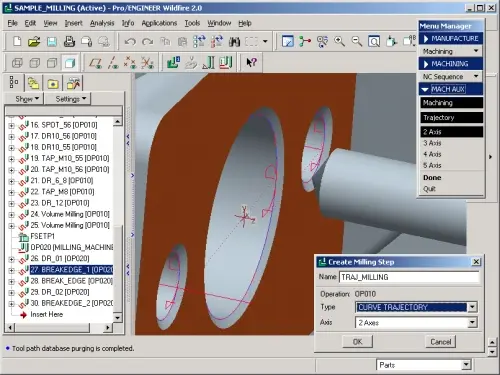Select the Hidden Line display icon
500x375 pixels.
34,63
